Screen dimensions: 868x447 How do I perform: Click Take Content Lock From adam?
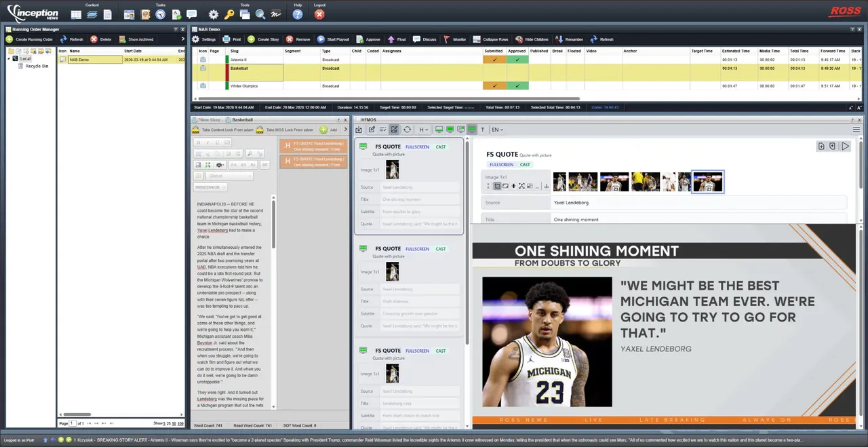click(x=223, y=130)
